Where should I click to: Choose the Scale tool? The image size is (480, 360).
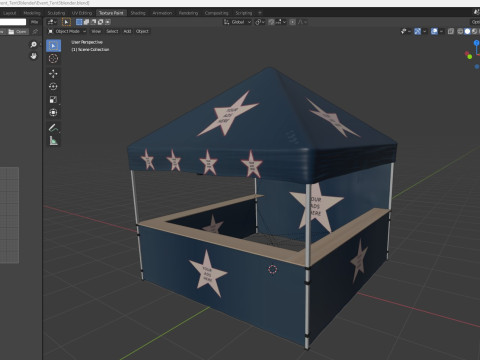pos(53,99)
